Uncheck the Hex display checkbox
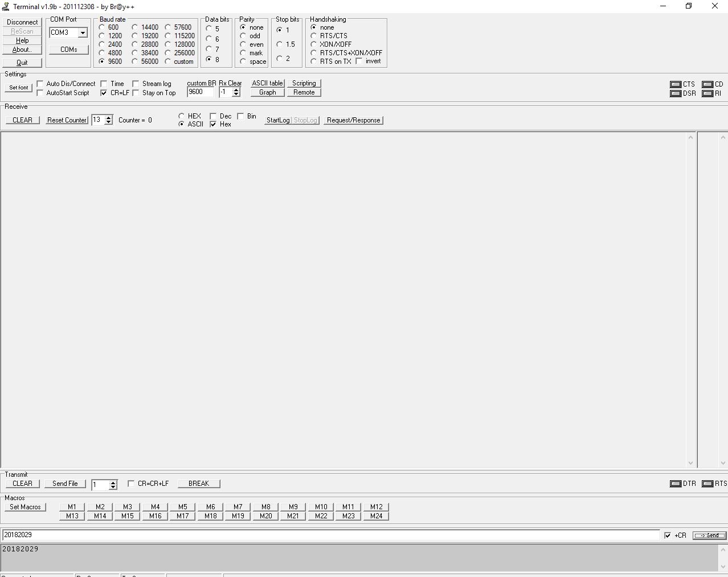This screenshot has height=577, width=728. coord(214,124)
